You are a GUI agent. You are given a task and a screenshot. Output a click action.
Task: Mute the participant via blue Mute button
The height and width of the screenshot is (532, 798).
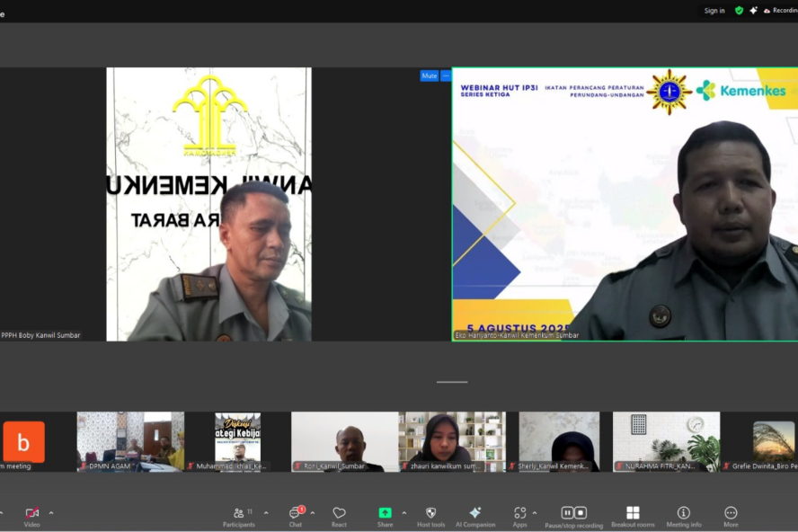click(430, 75)
